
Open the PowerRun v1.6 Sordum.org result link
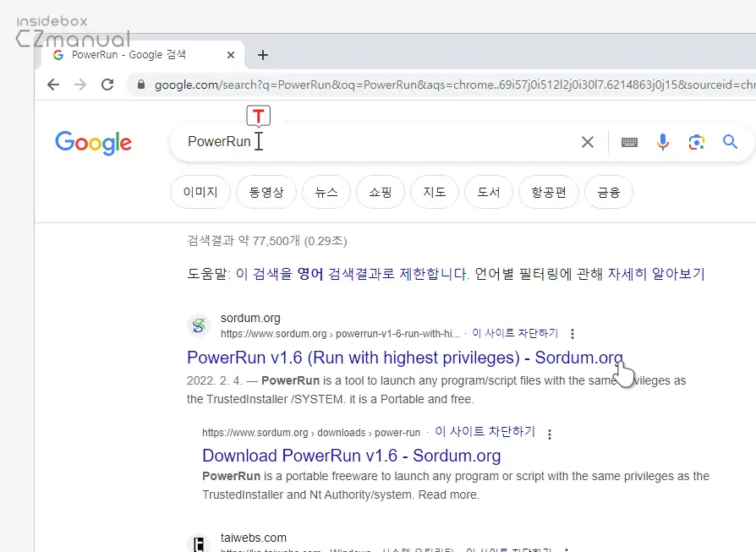tap(404, 358)
